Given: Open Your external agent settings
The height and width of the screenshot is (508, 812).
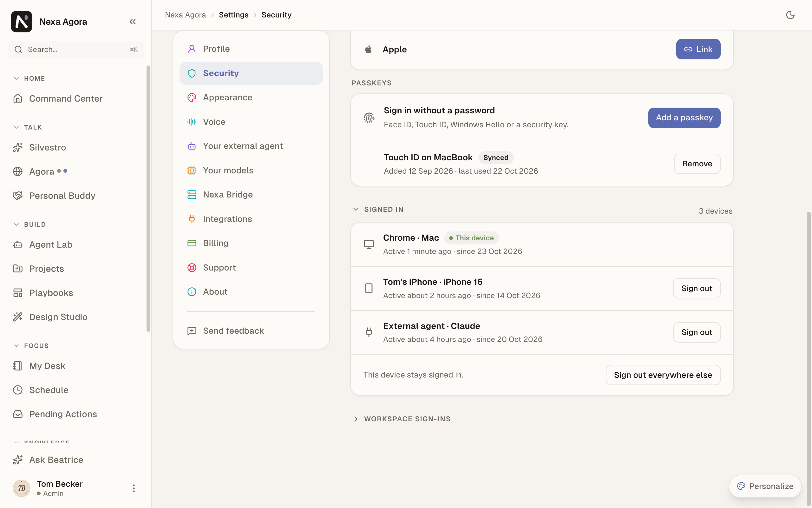Looking at the screenshot, I should click(251, 146).
